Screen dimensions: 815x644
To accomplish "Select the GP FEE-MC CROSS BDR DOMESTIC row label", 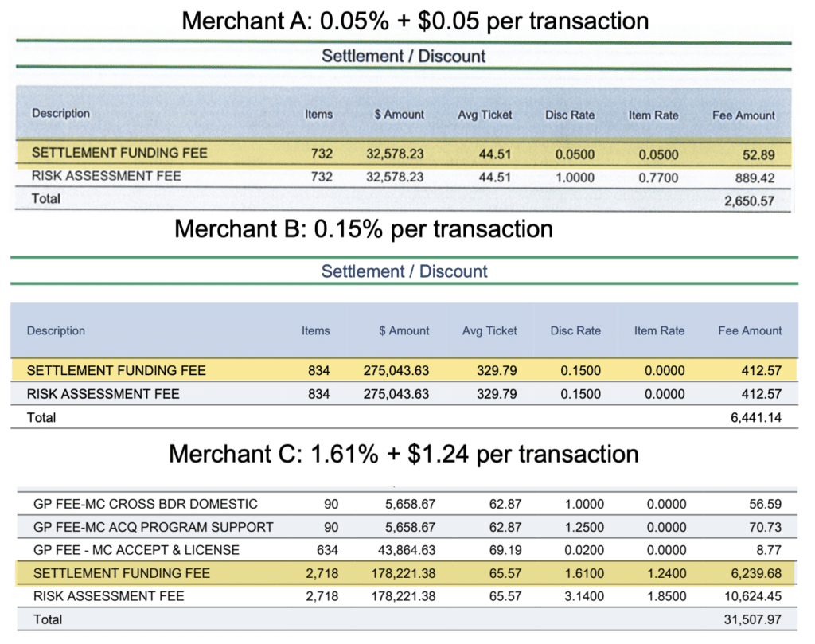I will (146, 504).
